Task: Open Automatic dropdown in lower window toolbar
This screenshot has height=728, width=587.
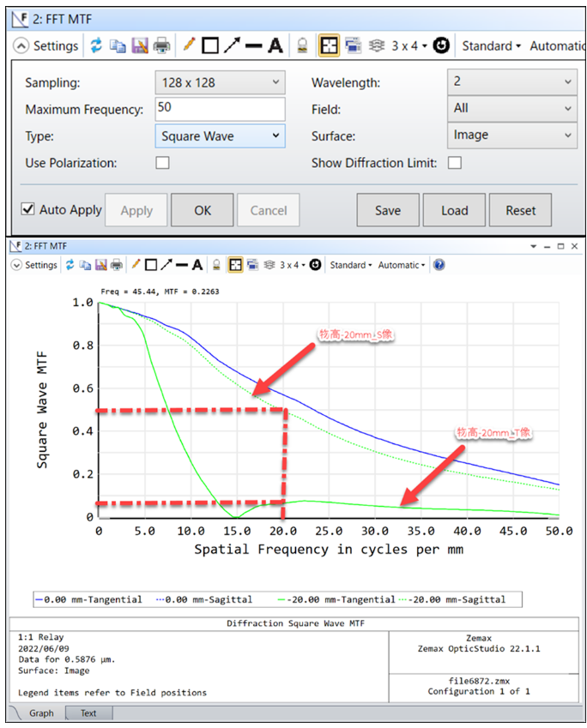Action: [x=402, y=265]
